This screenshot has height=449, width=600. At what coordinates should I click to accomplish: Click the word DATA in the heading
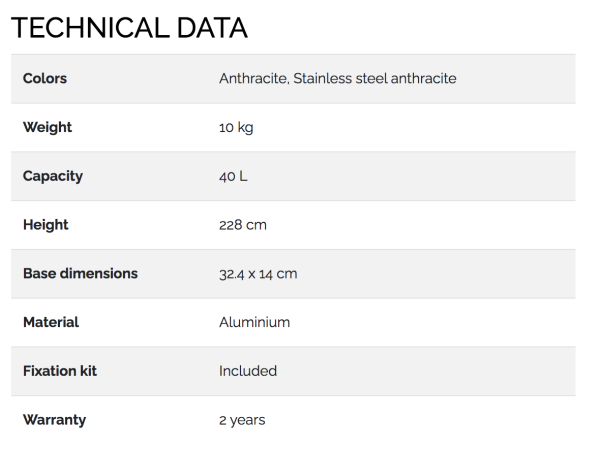212,28
